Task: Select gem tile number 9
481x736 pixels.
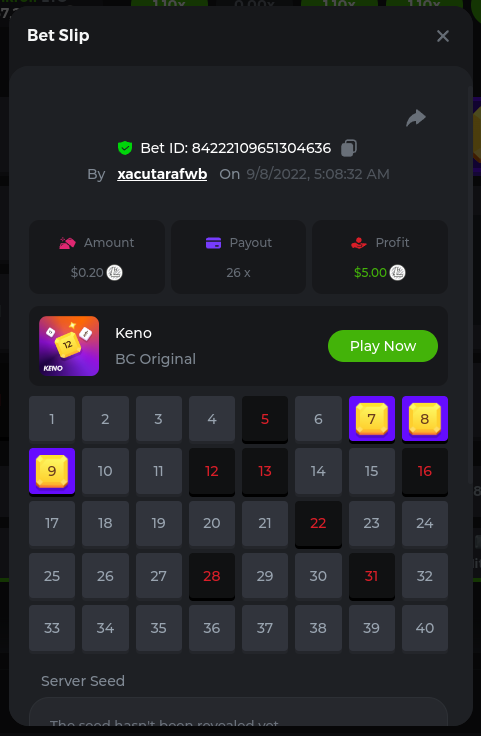Action: 52,471
